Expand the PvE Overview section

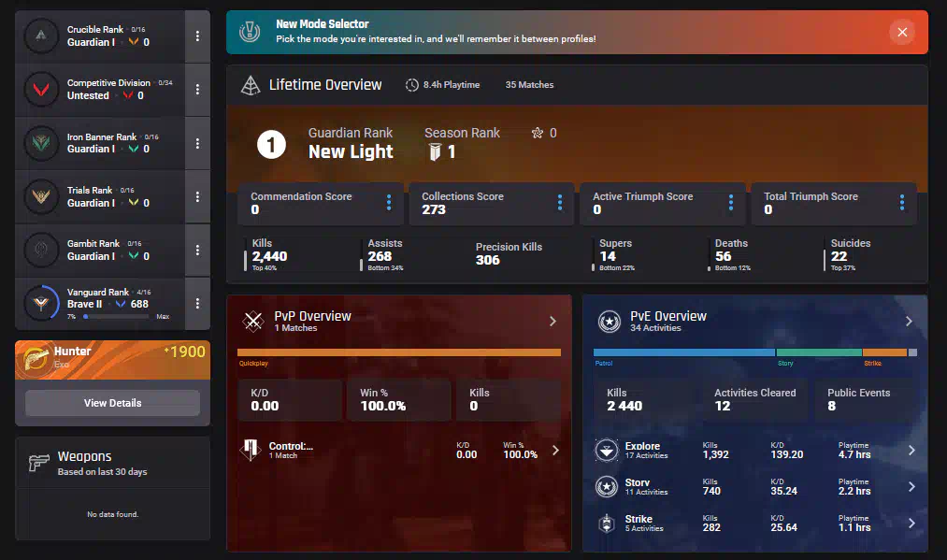pyautogui.click(x=909, y=322)
